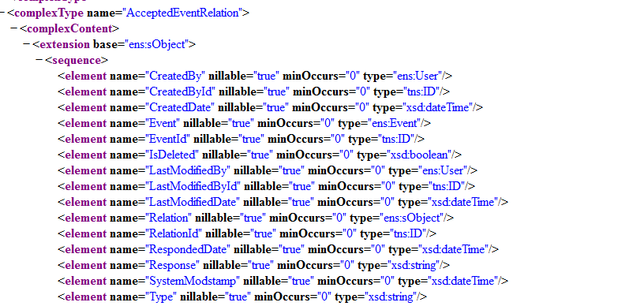This screenshot has height=306, width=644.
Task: Click the "IsDeleted" element name
Action: click(173, 155)
